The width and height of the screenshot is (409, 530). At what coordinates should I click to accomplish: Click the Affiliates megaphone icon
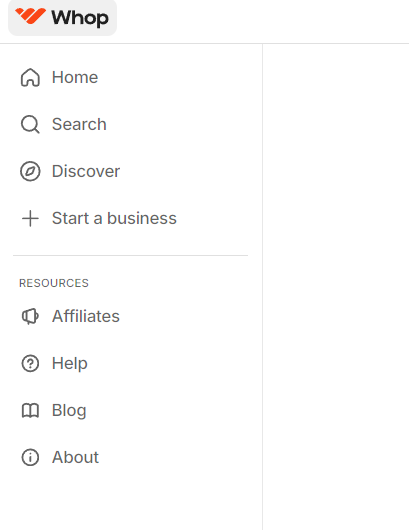click(30, 316)
